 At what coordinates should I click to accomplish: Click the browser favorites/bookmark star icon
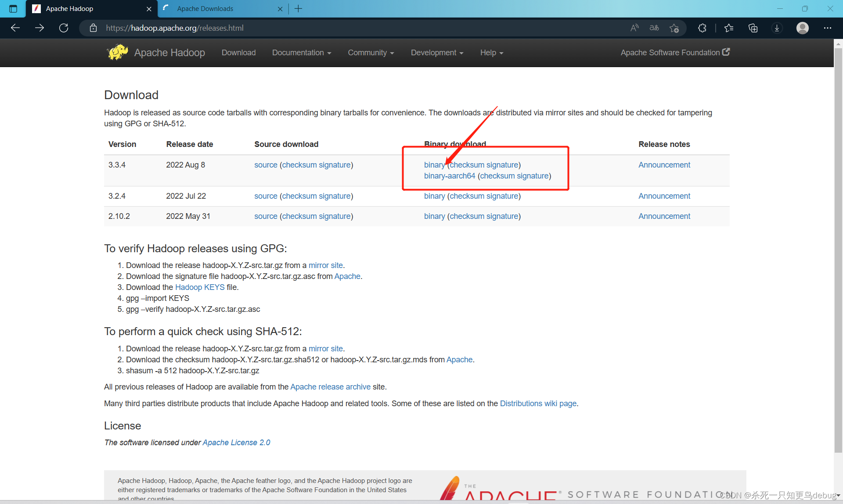pyautogui.click(x=728, y=27)
